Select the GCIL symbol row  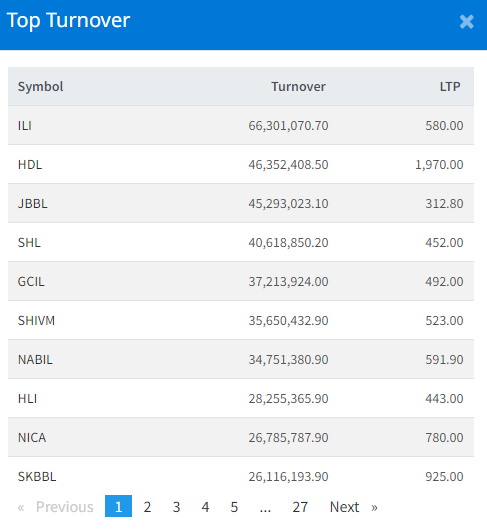[x=241, y=281]
